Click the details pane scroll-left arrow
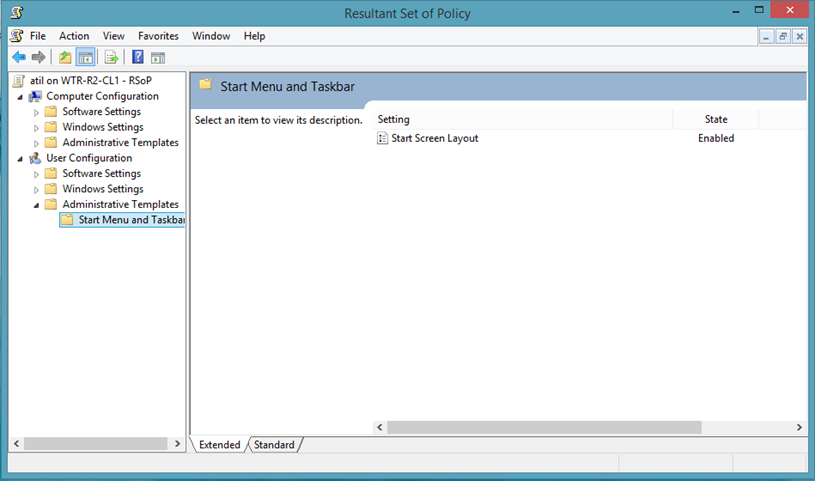The height and width of the screenshot is (481, 815). pos(379,427)
